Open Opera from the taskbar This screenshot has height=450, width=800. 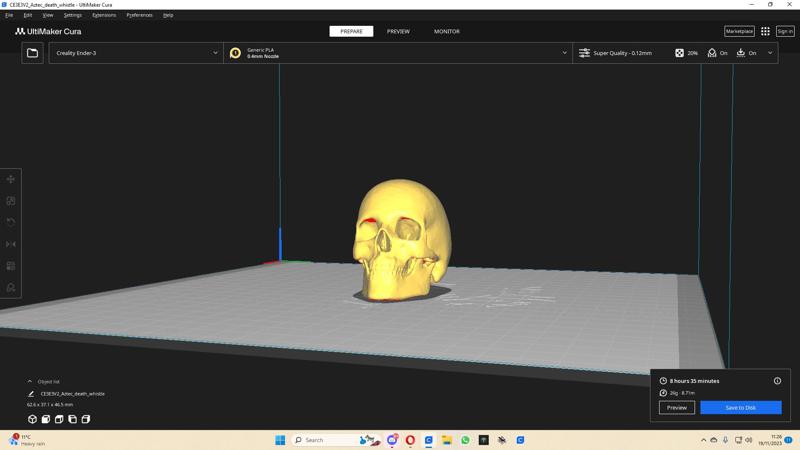click(410, 440)
